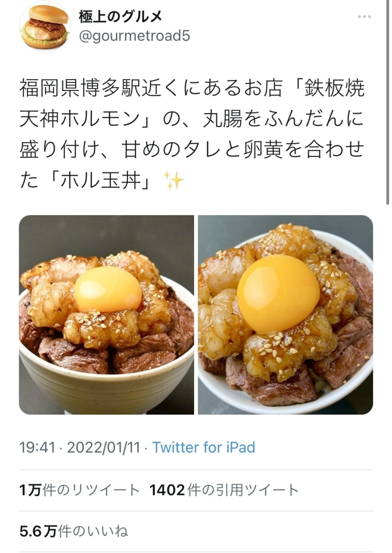The height and width of the screenshot is (553, 392).
Task: Click the ホル玉丼 dish name in tweet
Action: (101, 181)
